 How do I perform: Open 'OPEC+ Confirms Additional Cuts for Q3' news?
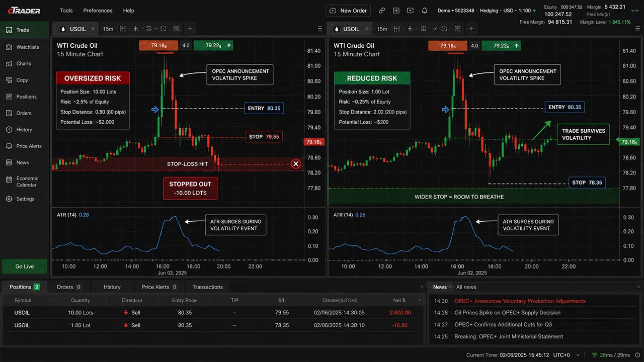[x=503, y=325]
